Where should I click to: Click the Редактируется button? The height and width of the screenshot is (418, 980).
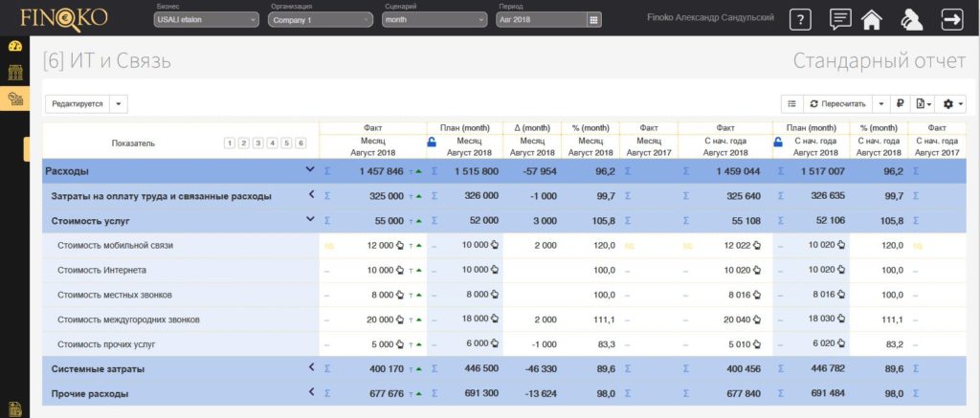click(77, 103)
